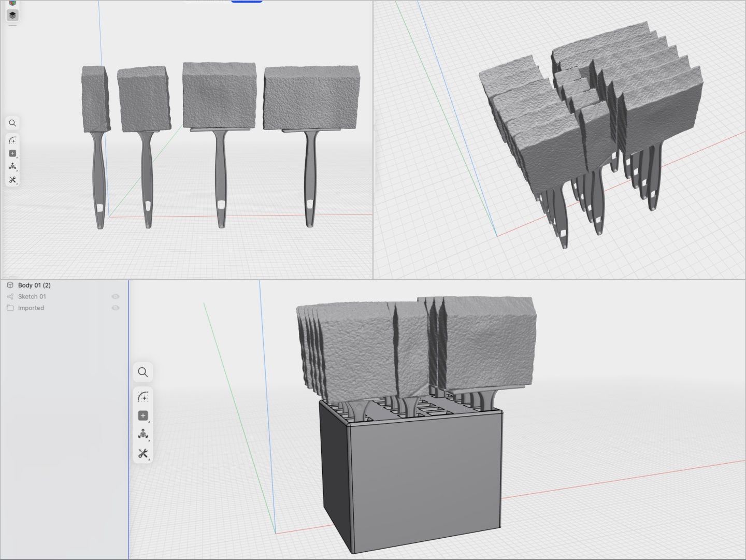This screenshot has height=560, width=746.
Task: Toggle visibility of Sketch 01
Action: coord(116,296)
